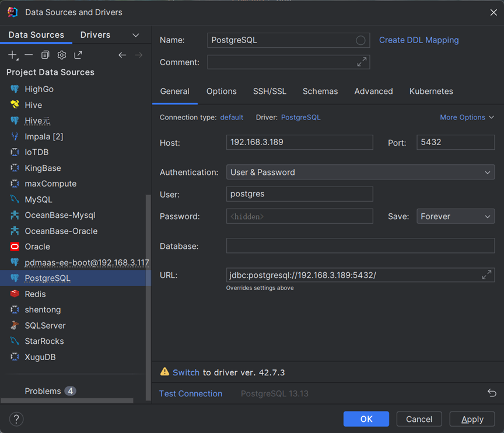The width and height of the screenshot is (504, 433).
Task: Click the color circle in Name field
Action: 360,40
